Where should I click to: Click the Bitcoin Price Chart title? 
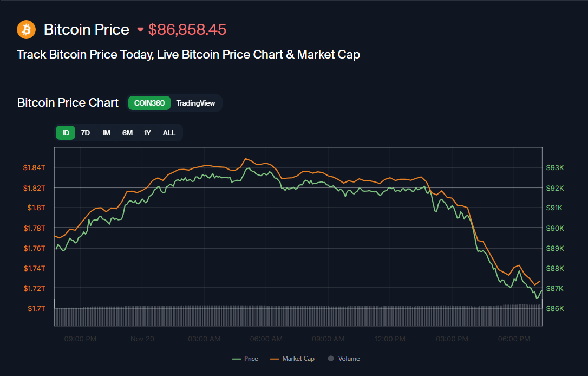coord(68,103)
